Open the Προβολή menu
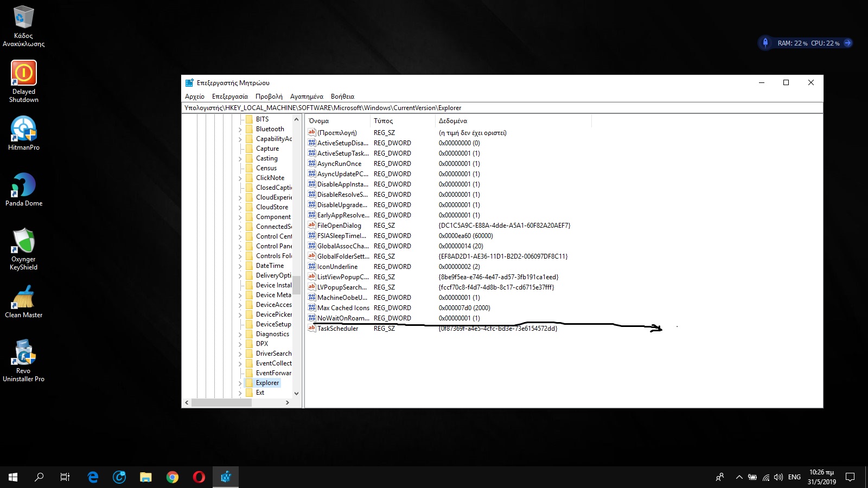 269,97
